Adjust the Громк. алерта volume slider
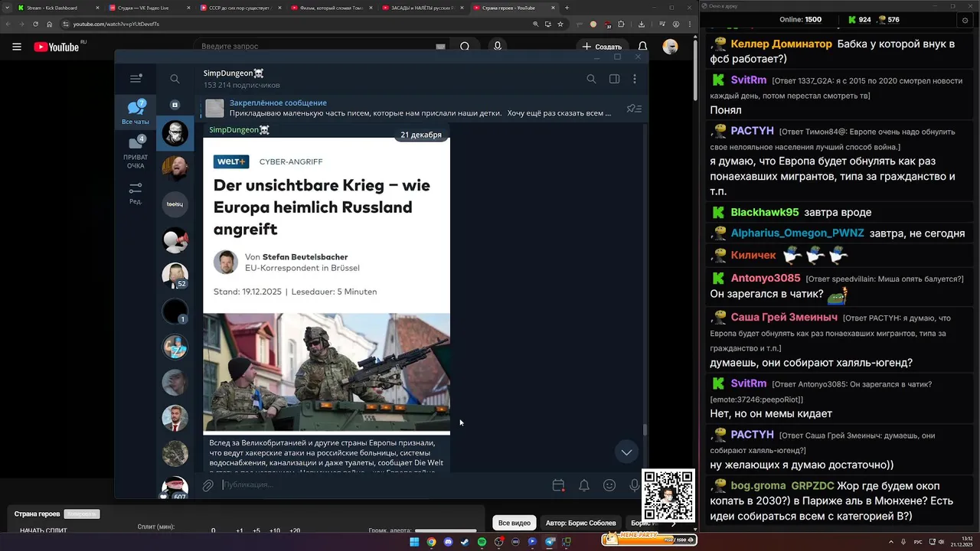980x551 pixels. click(446, 530)
